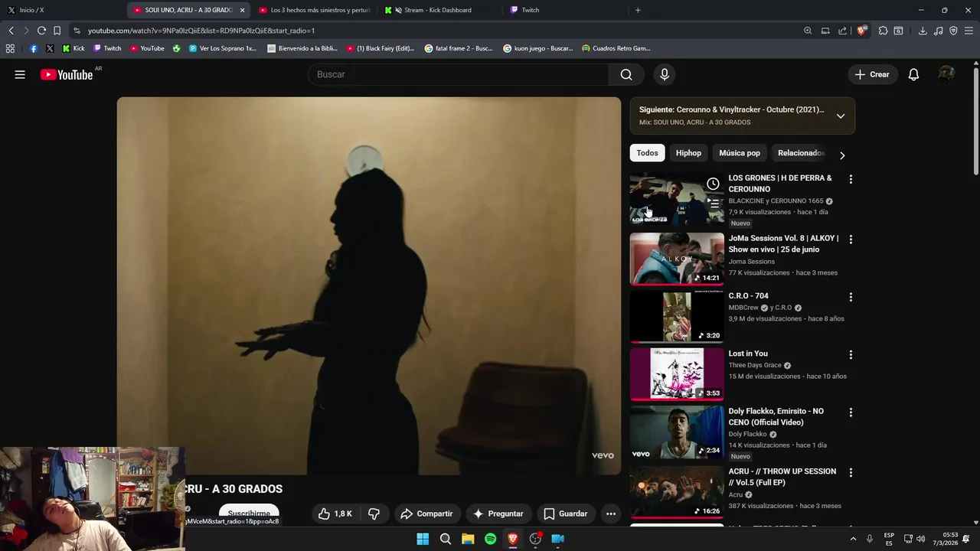Image resolution: width=980 pixels, height=551 pixels.
Task: Start voice search with microphone icon
Action: click(x=665, y=74)
